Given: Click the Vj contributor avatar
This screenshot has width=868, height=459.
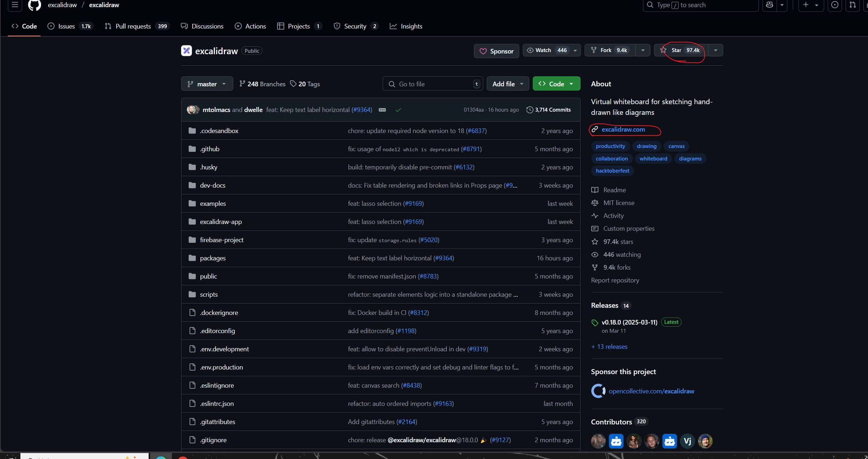Looking at the screenshot, I should [687, 441].
